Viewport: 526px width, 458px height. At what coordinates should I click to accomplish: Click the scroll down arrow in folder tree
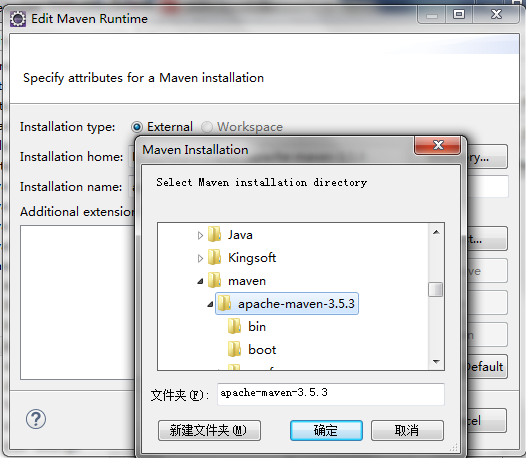pyautogui.click(x=436, y=361)
